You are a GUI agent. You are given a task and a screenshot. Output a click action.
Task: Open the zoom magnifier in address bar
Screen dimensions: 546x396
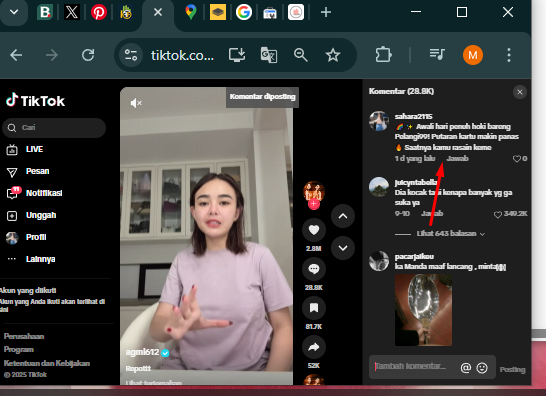point(301,55)
